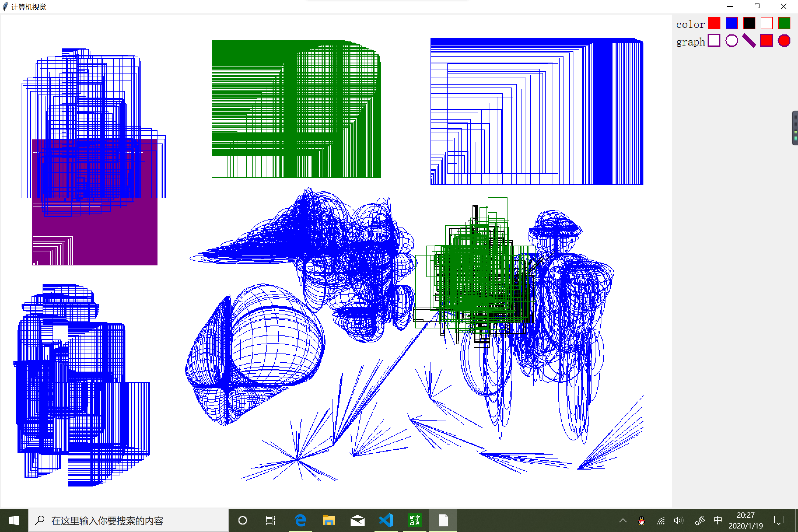The width and height of the screenshot is (798, 532).
Task: Open Task View on the taskbar
Action: point(270,520)
